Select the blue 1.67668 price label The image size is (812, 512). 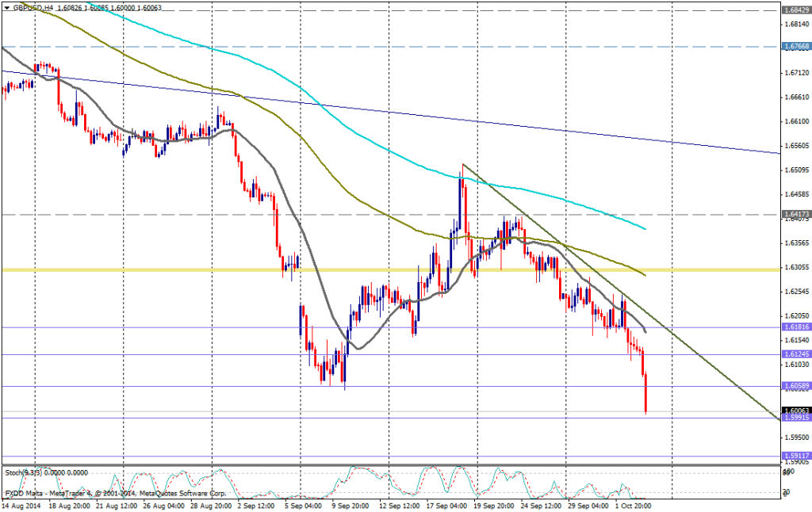(x=795, y=47)
